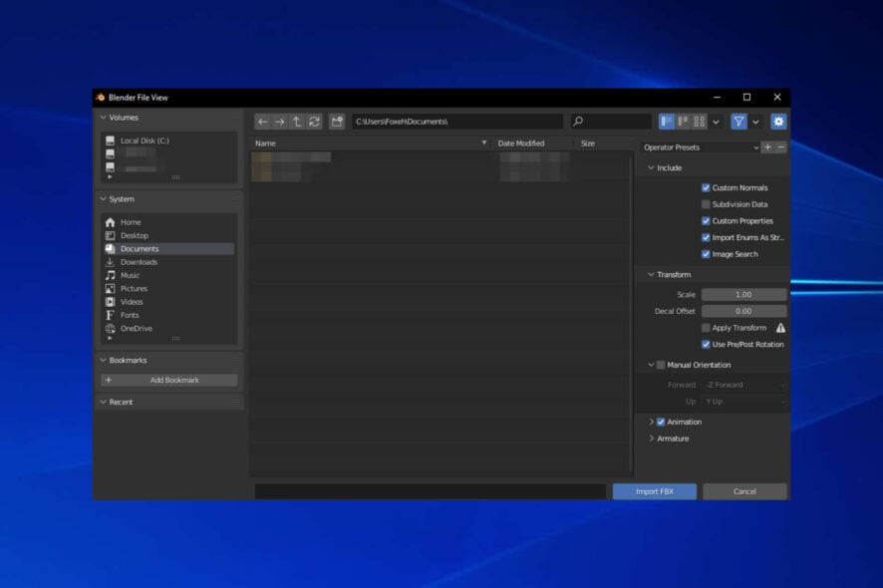Adjust the Scale value field
Viewport: 883px width, 588px height.
coord(743,295)
